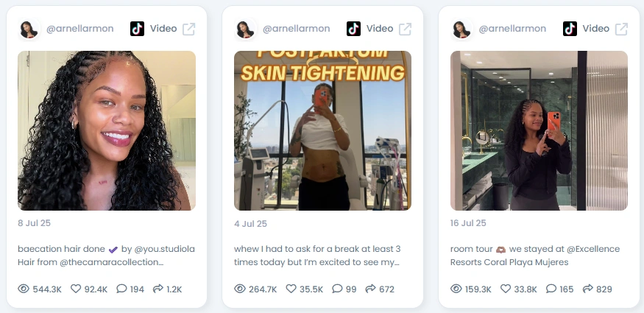This screenshot has width=644, height=313.
Task: Click the share icon showing 829 shares
Action: [588, 289]
